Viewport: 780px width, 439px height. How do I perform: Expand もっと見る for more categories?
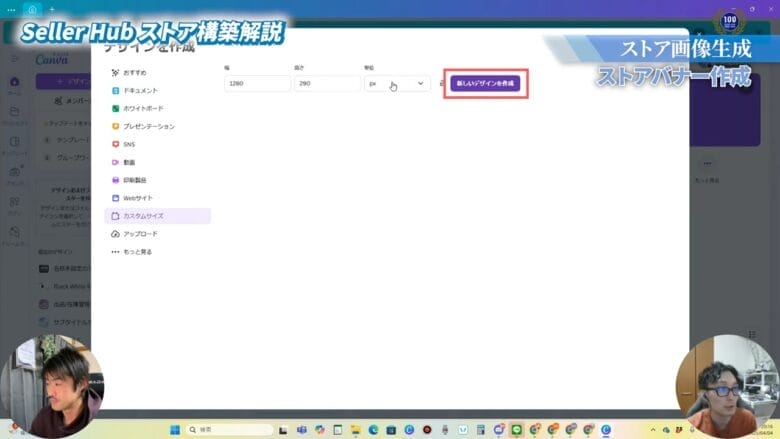click(x=132, y=252)
